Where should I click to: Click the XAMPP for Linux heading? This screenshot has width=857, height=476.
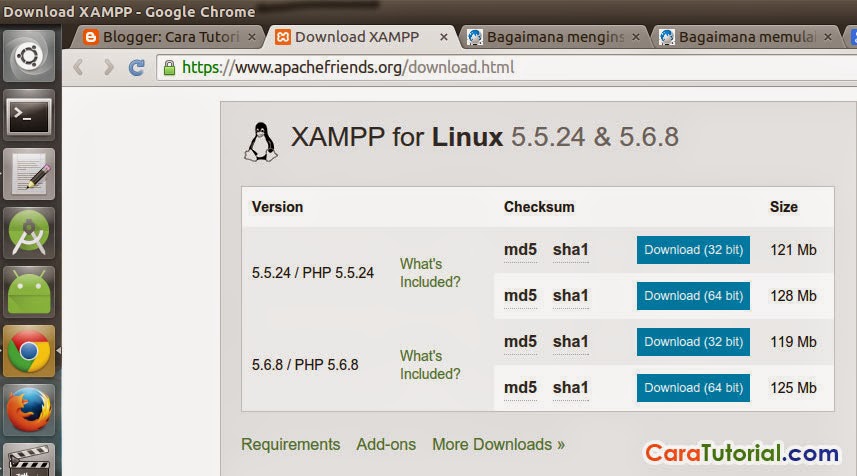pos(484,137)
